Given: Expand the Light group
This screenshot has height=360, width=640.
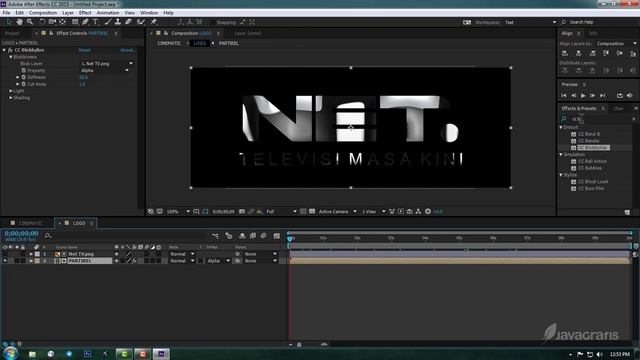Looking at the screenshot, I should coord(11,91).
